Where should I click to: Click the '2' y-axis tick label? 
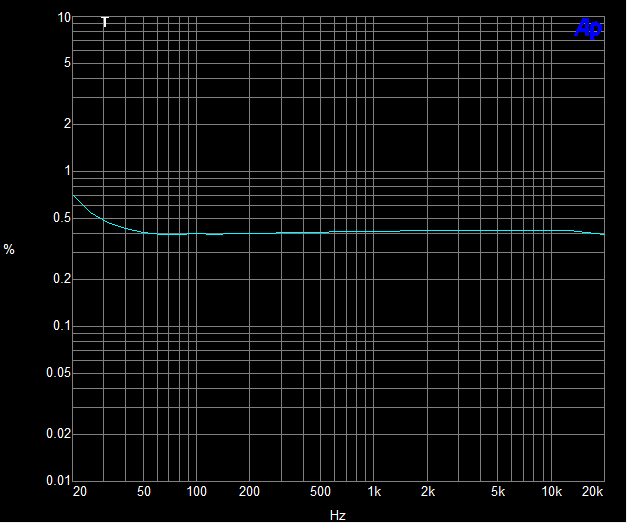pyautogui.click(x=67, y=123)
